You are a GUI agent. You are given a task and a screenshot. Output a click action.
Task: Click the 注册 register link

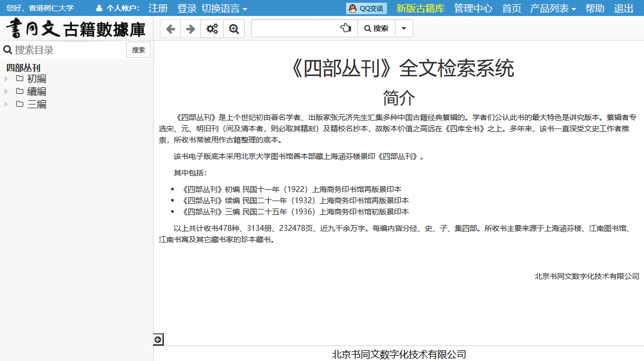pyautogui.click(x=158, y=9)
